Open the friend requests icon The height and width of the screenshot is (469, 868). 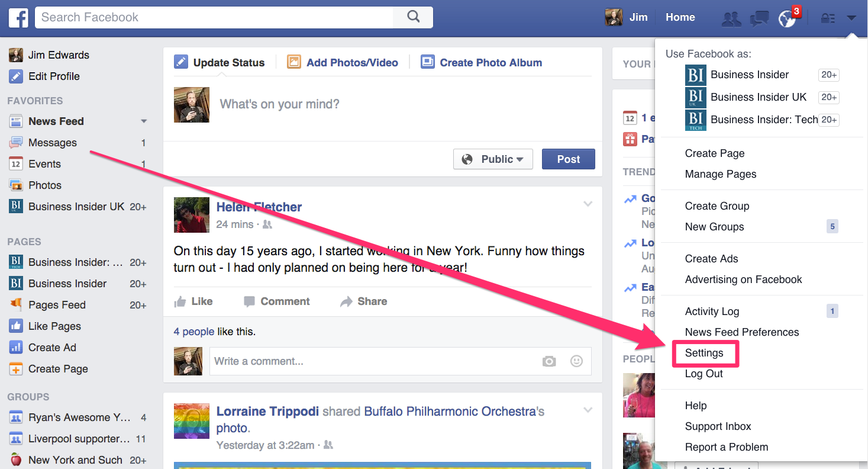tap(731, 18)
